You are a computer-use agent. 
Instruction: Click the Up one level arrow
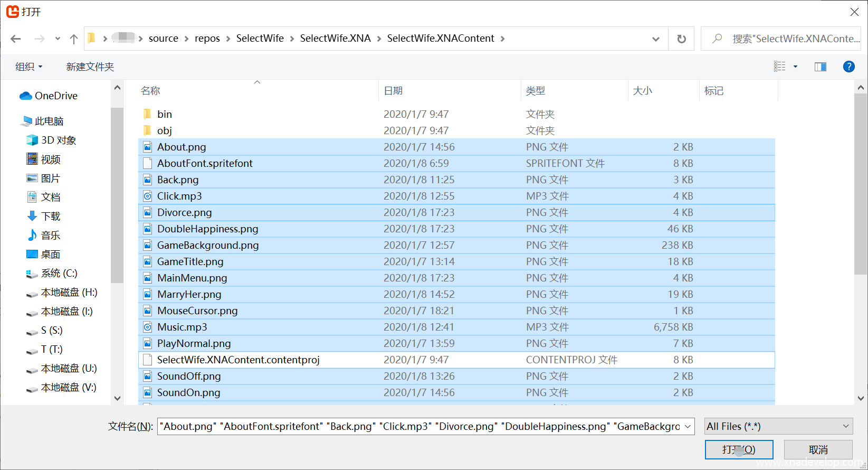pos(74,39)
